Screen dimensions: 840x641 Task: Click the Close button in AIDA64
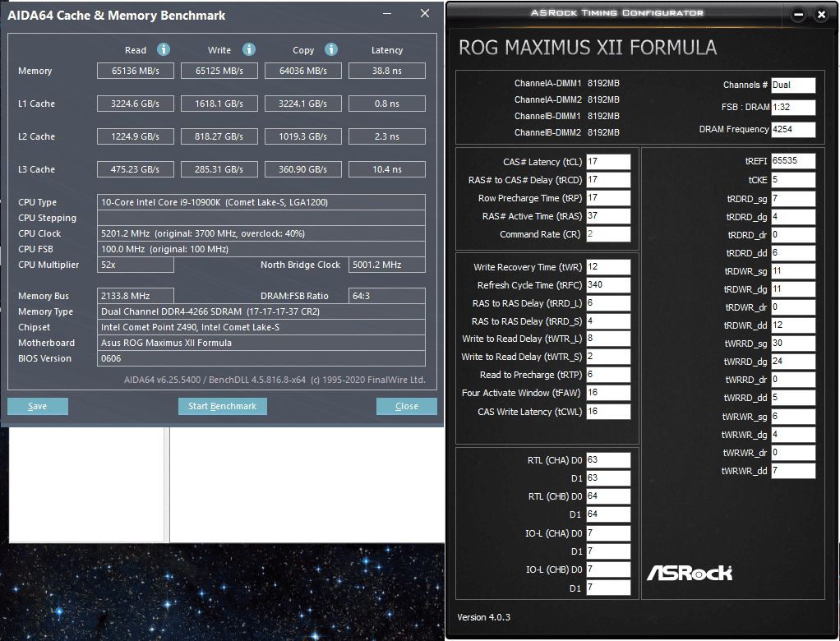click(407, 406)
